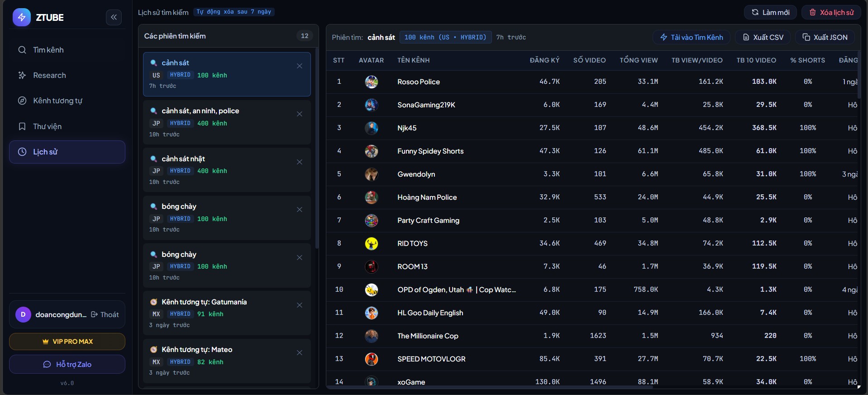Click the VIP PRO MAX button
Screen dimensions: 868x395
click(x=67, y=342)
